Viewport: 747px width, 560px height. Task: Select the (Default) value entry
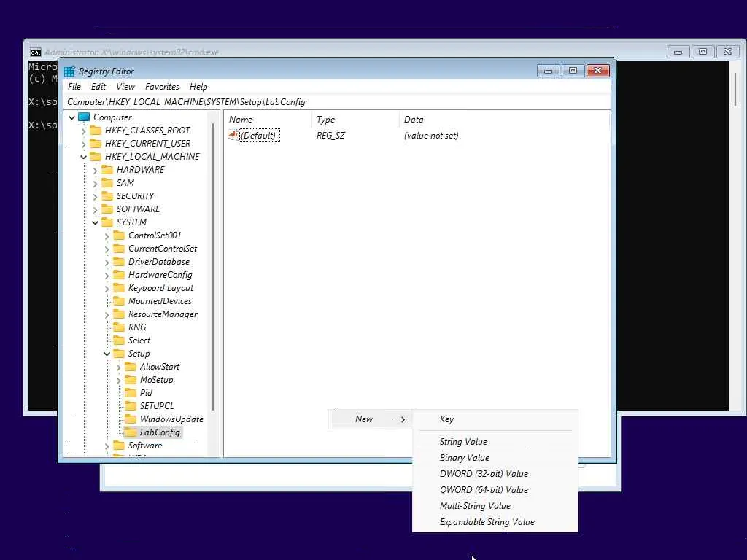tap(259, 136)
